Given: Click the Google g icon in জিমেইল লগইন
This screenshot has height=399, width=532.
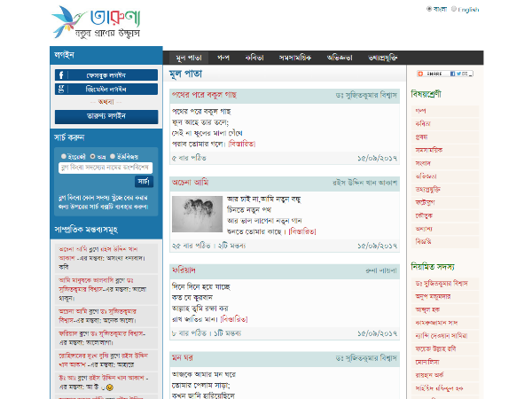Looking at the screenshot, I should 61,89.
